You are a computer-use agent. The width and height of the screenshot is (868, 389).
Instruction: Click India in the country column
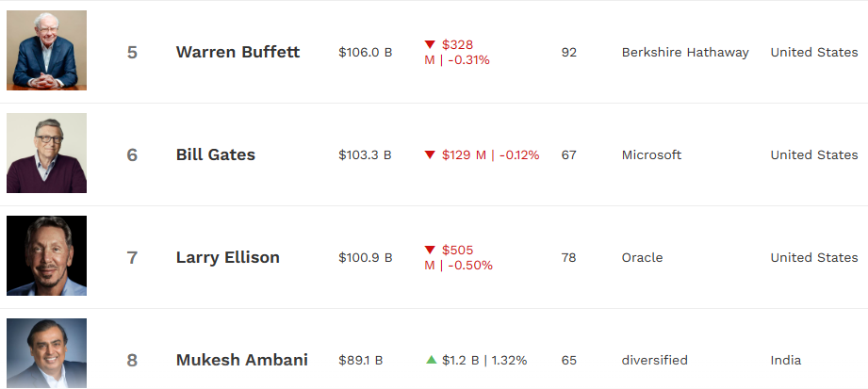(x=785, y=360)
